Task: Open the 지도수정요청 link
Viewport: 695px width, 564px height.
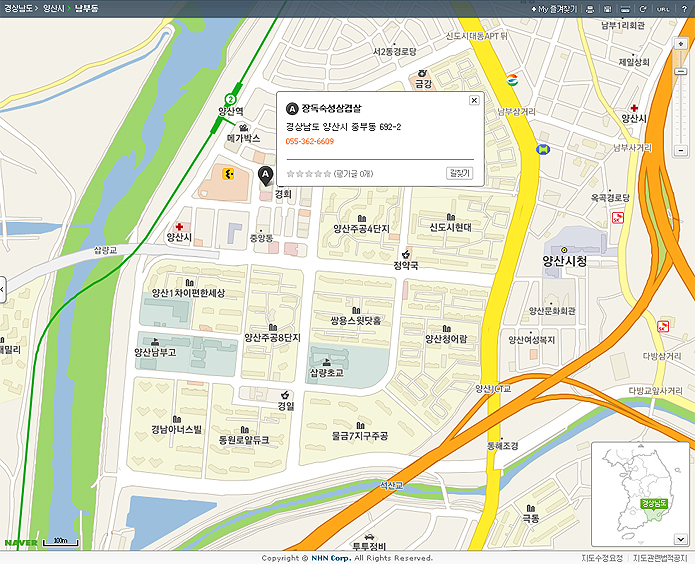Action: pyautogui.click(x=602, y=558)
